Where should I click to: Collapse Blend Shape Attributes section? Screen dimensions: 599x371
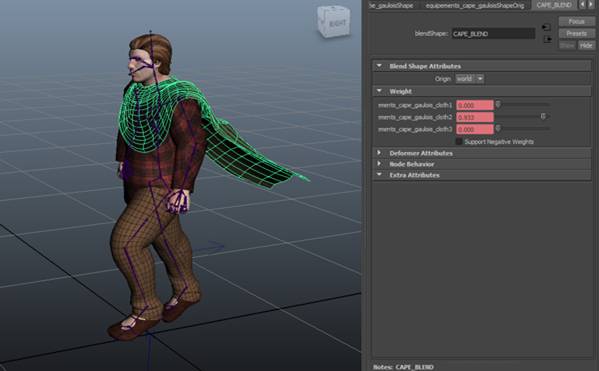pyautogui.click(x=379, y=66)
